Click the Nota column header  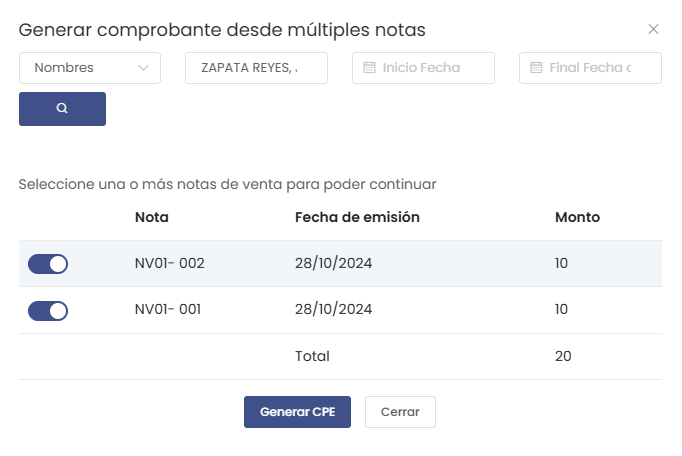pos(152,217)
